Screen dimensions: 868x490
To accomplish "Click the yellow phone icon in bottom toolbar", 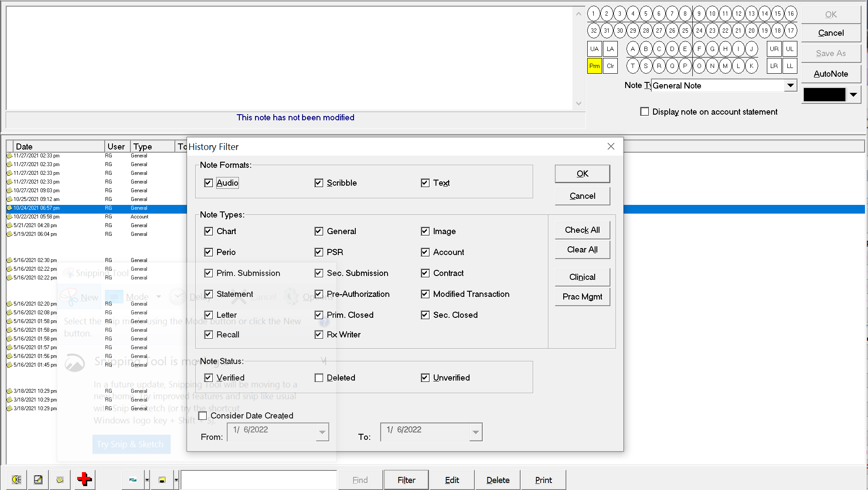I will pyautogui.click(x=16, y=480).
